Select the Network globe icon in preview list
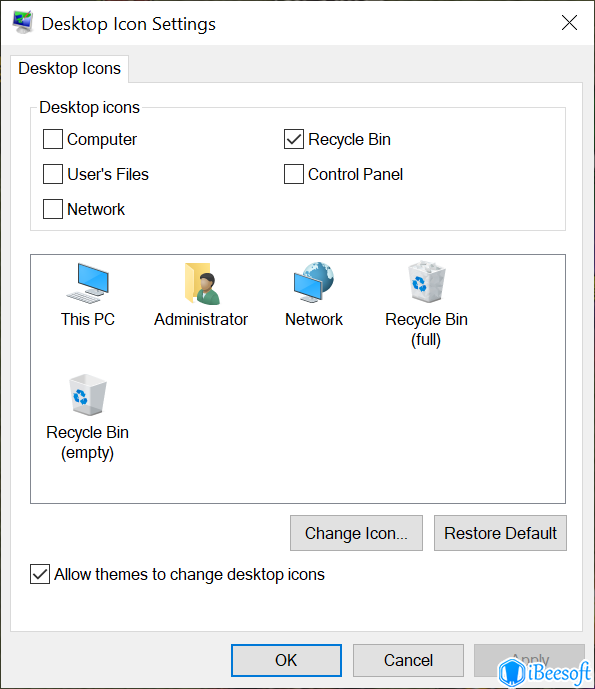 pyautogui.click(x=314, y=283)
